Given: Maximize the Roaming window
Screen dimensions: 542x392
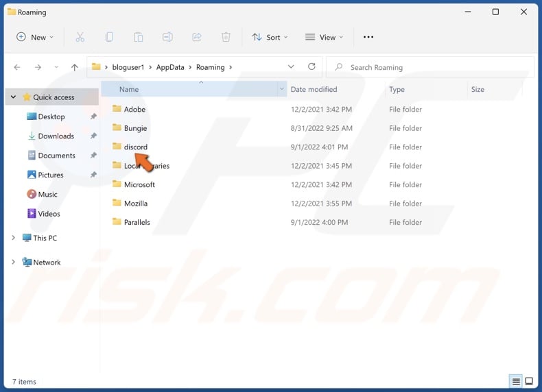Looking at the screenshot, I should 495,12.
